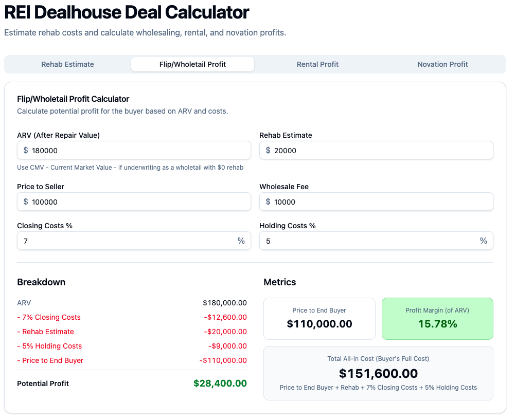The height and width of the screenshot is (420, 515).
Task: Click the '- 7% Closing Costs' breakdown label
Action: pyautogui.click(x=49, y=317)
